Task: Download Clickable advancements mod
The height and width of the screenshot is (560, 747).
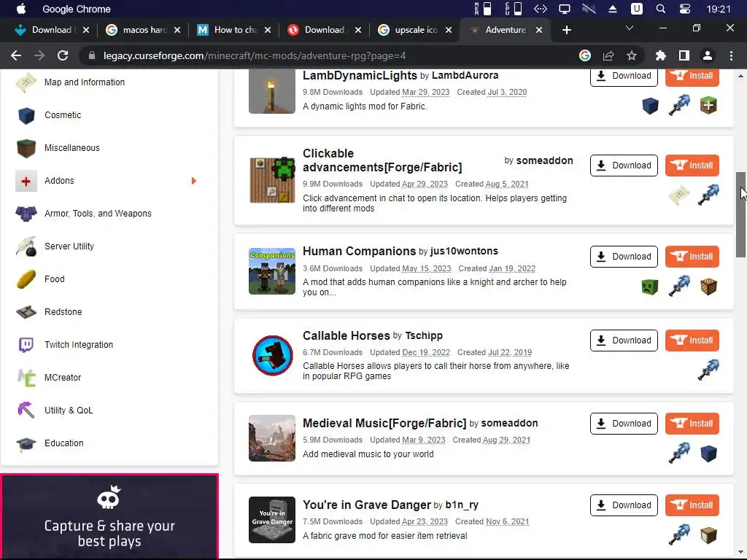Action: 624,166
